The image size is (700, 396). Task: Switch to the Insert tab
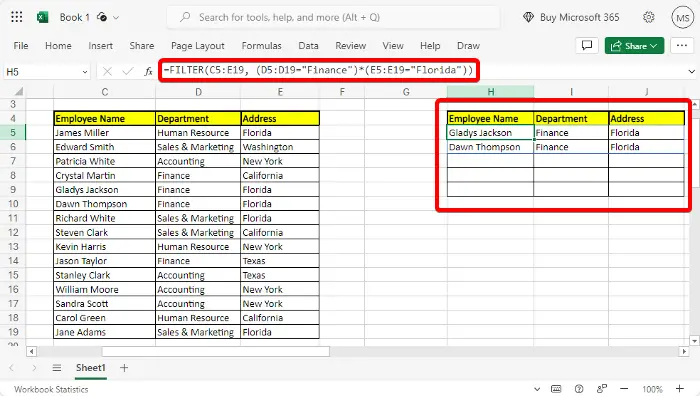pos(100,46)
